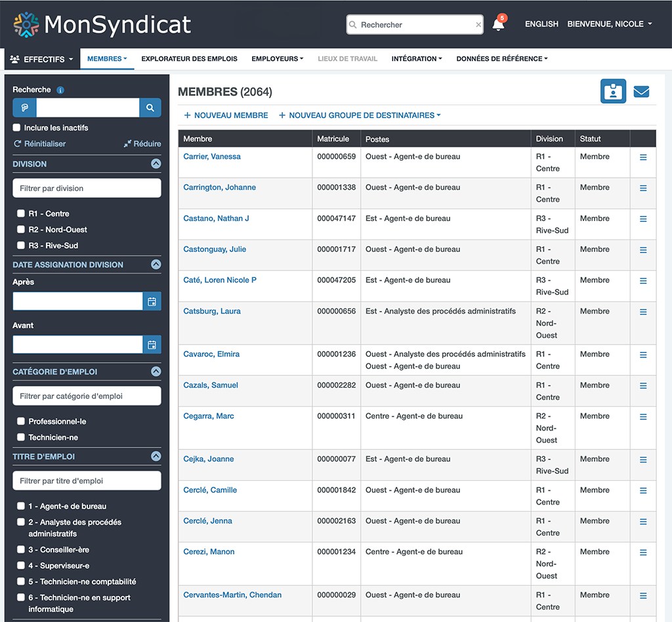Open the Données de référence menu
The width and height of the screenshot is (672, 622).
click(501, 58)
